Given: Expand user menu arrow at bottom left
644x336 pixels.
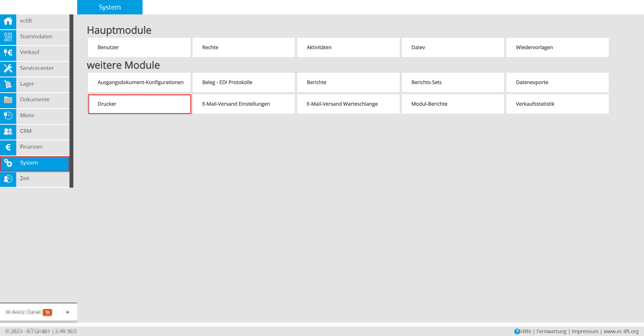Looking at the screenshot, I should (68, 312).
